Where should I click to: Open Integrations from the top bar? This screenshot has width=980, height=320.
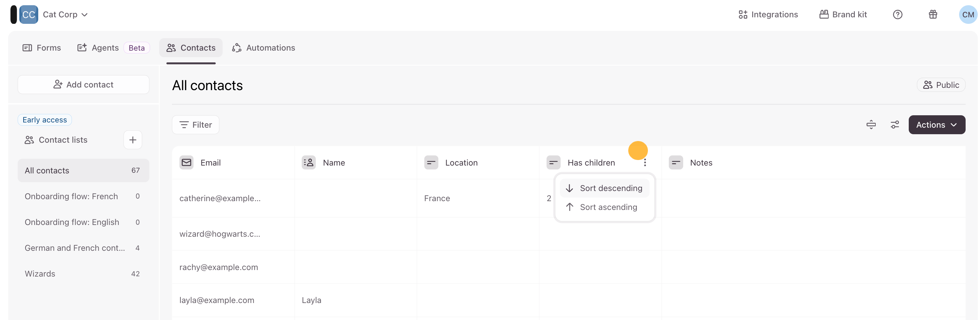pyautogui.click(x=768, y=14)
